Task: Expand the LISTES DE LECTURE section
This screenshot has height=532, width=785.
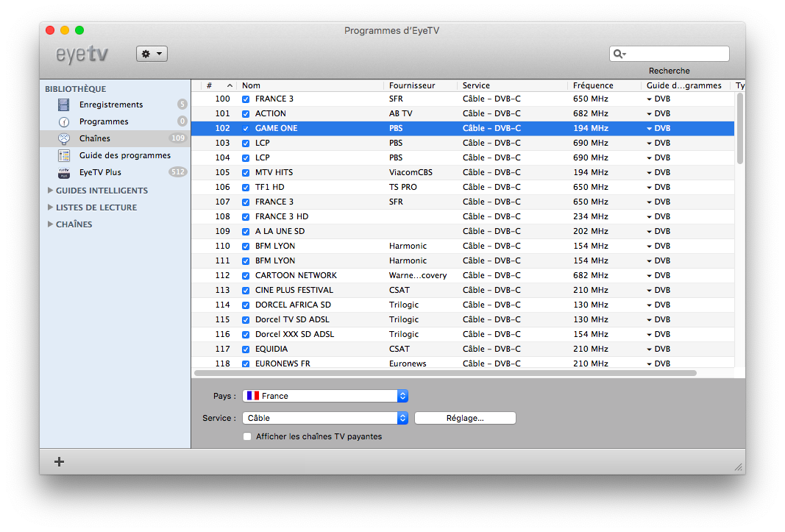Action: tap(50, 208)
